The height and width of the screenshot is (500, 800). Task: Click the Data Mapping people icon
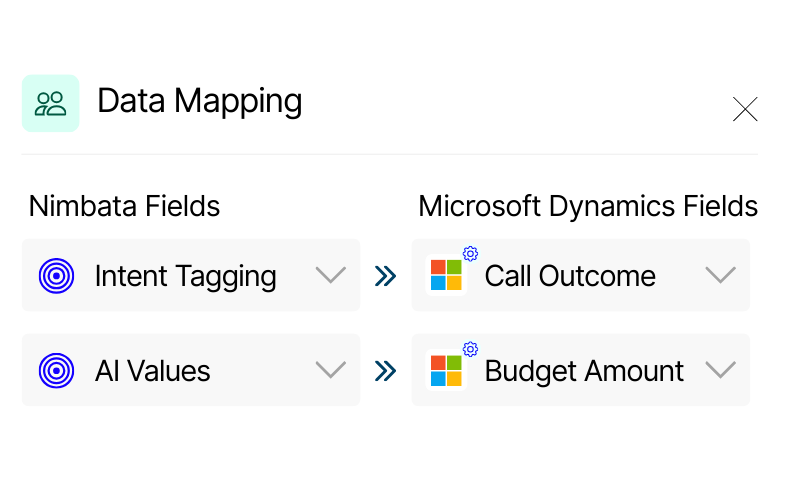click(x=50, y=103)
